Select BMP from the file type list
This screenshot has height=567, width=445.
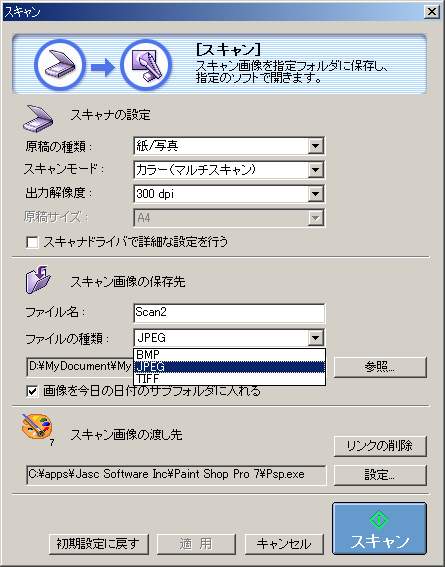(230, 355)
